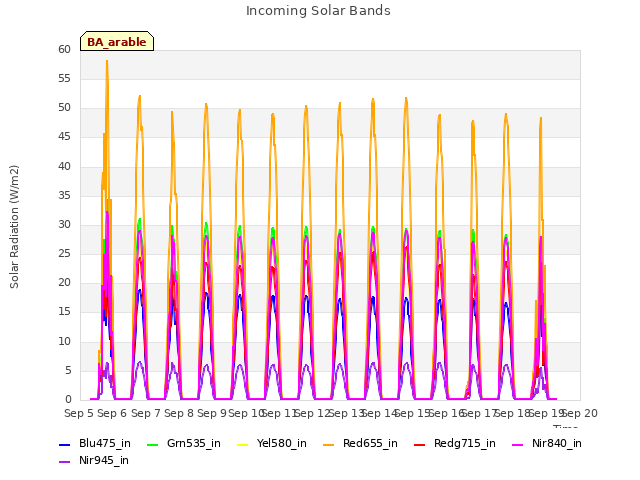Toggle the Nir945_in legend entry
Image resolution: width=640 pixels, height=480 pixels.
point(94,460)
